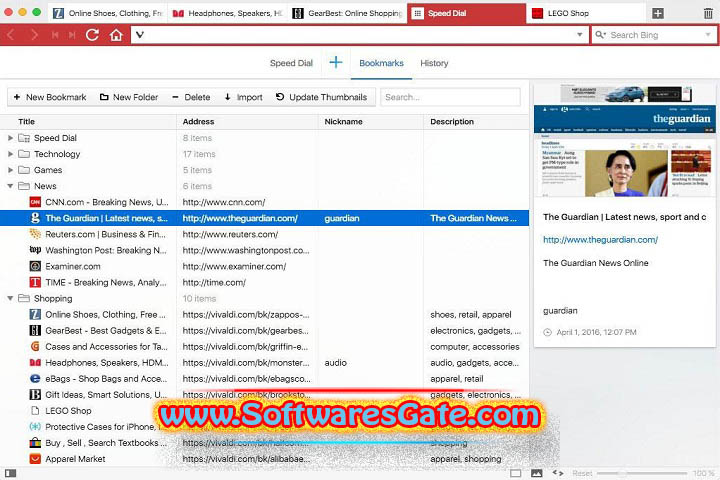The width and height of the screenshot is (720, 480).
Task: Click the audio nickname cell
Action: [371, 362]
